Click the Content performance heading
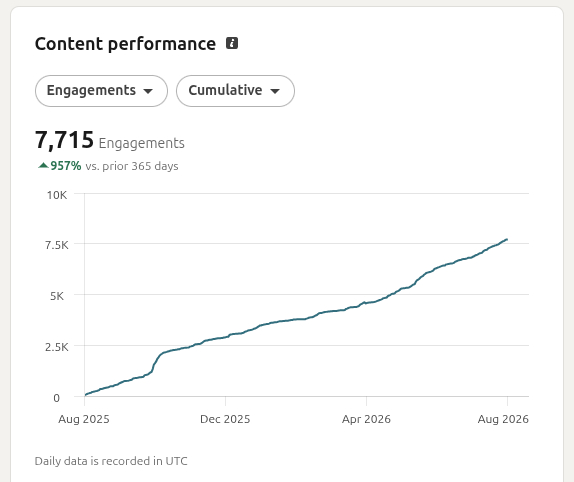Viewport: 574px width, 482px height. pyautogui.click(x=125, y=44)
